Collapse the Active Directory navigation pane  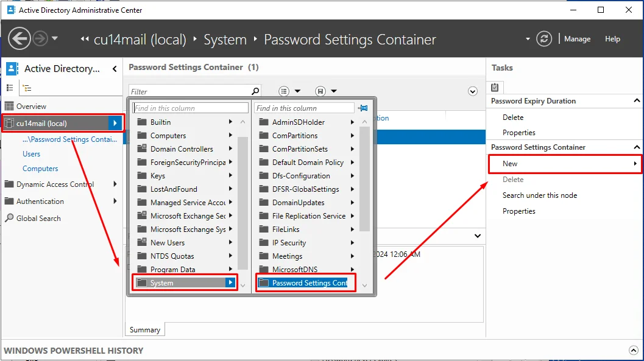point(115,69)
